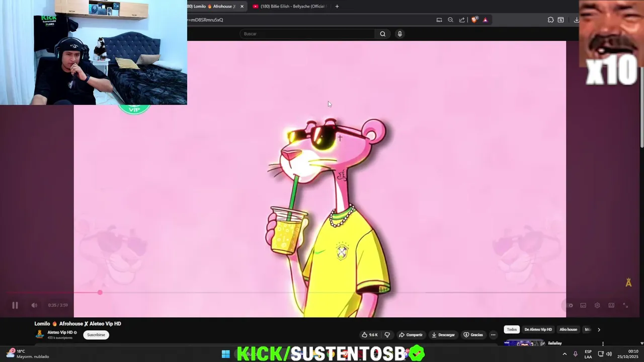Click the pink progress bar scrubber
Viewport: 644px width, 362px height.
[x=100, y=292]
